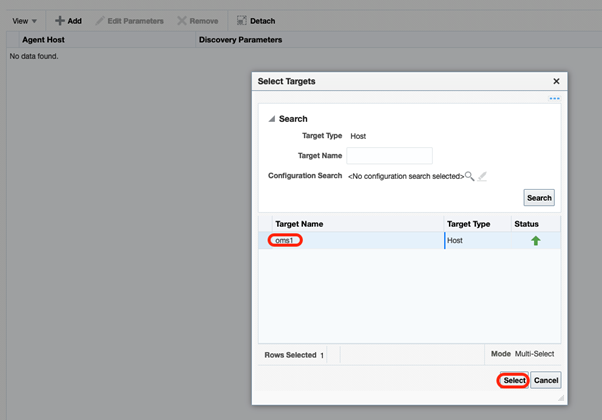Click the configuration search magnifier icon

point(470,176)
